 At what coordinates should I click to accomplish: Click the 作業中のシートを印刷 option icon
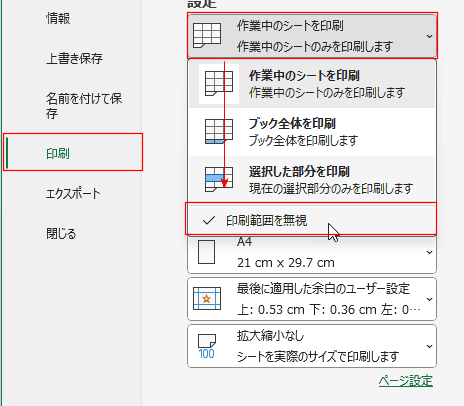click(219, 84)
